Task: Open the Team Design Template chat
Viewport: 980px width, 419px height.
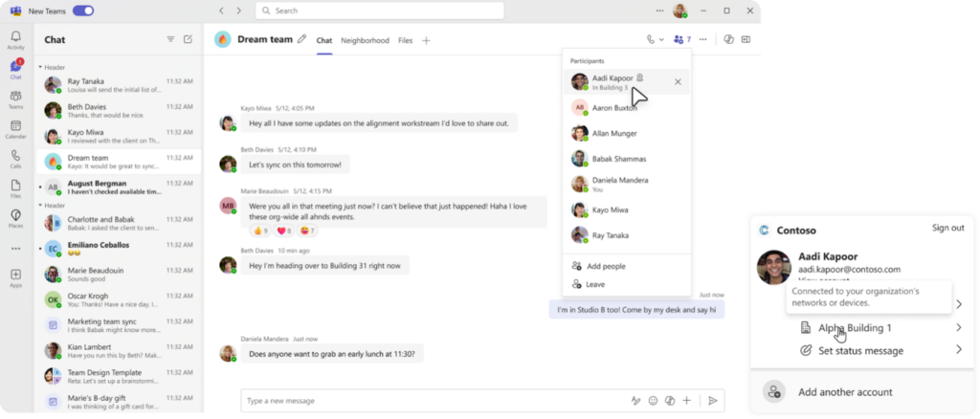Action: tap(119, 377)
